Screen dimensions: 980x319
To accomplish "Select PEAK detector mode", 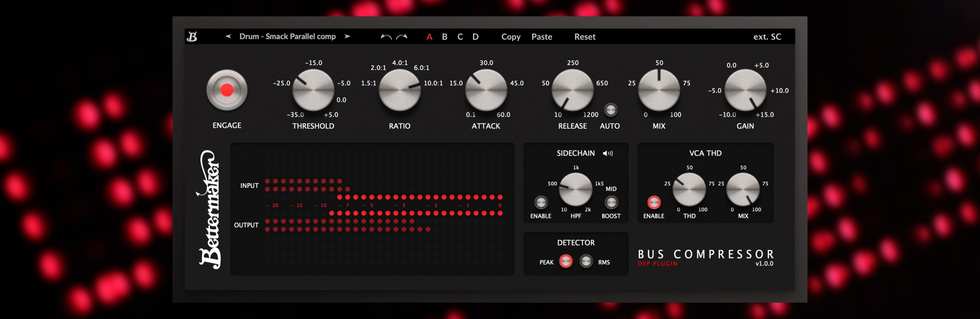I will [566, 261].
